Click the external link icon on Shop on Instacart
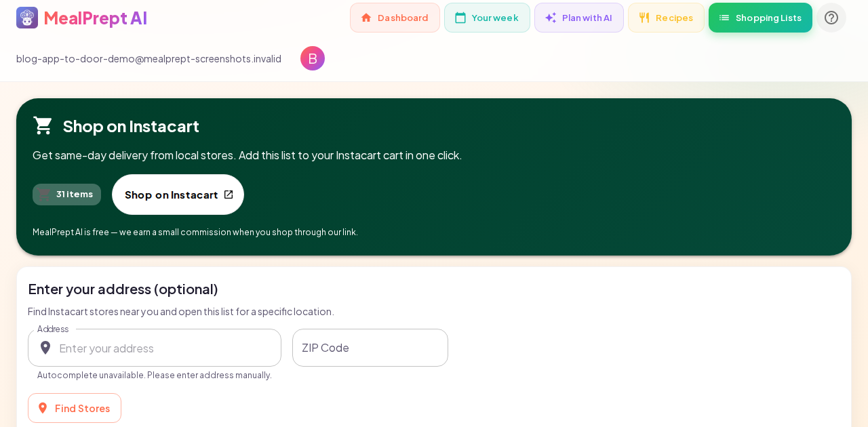The height and width of the screenshot is (427, 868). point(229,195)
